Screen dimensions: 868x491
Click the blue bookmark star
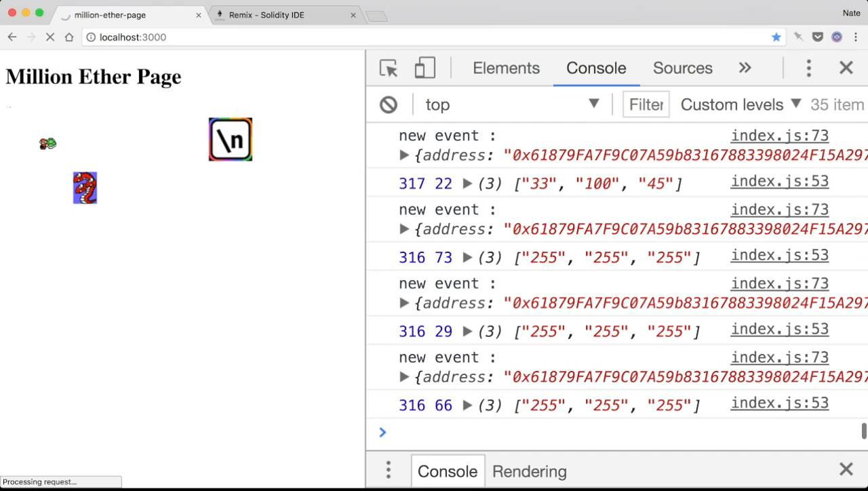(x=776, y=37)
